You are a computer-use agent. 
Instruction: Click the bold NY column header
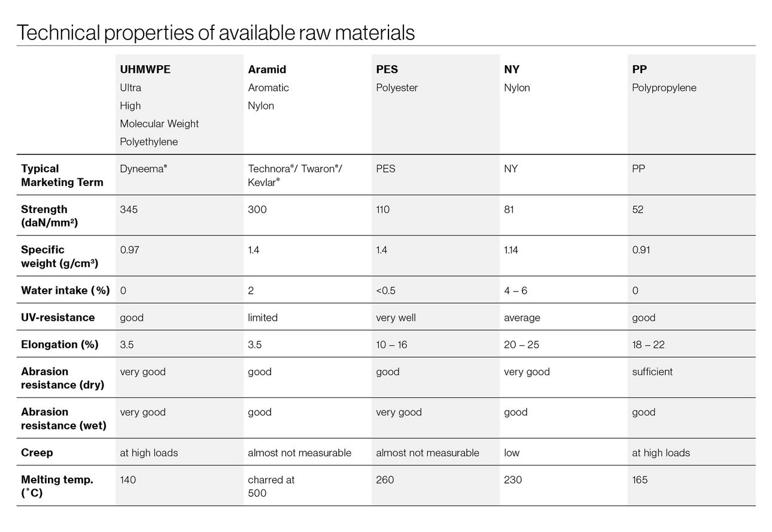coord(512,69)
